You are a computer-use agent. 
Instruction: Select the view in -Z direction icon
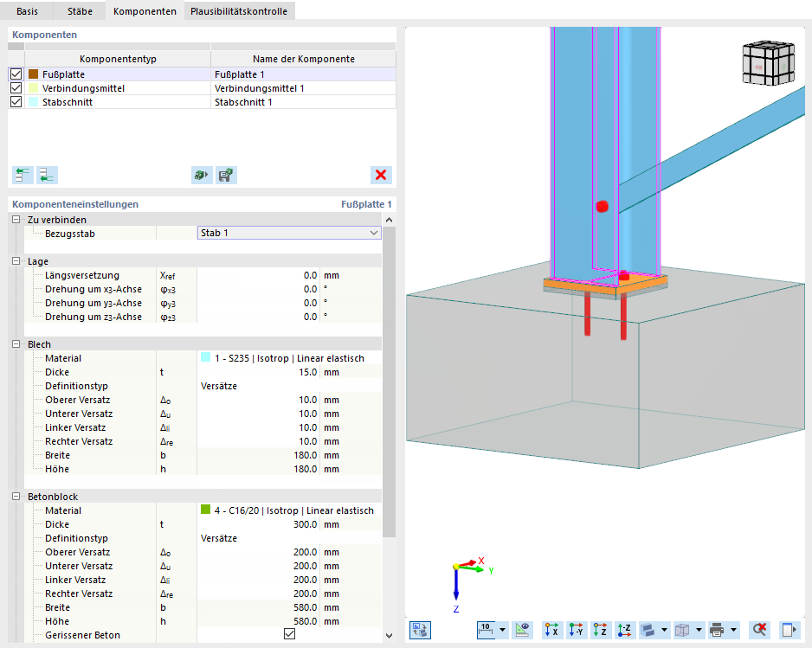click(x=624, y=630)
